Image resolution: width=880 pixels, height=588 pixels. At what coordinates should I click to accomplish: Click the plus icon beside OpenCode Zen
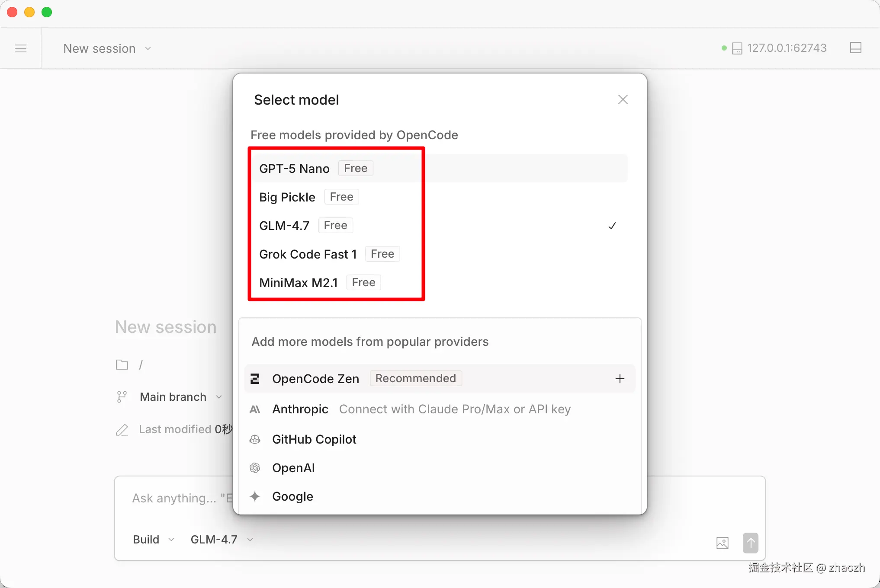(x=620, y=379)
